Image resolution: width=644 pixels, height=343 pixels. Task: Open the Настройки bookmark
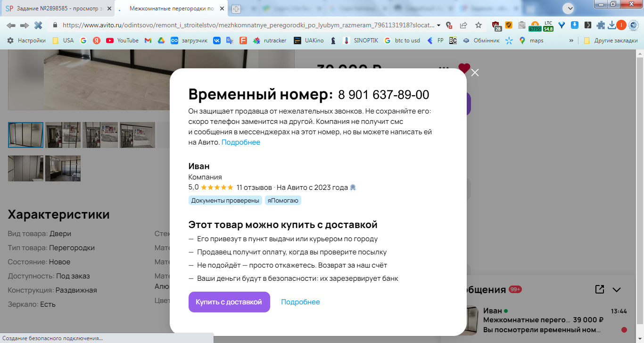26,41
